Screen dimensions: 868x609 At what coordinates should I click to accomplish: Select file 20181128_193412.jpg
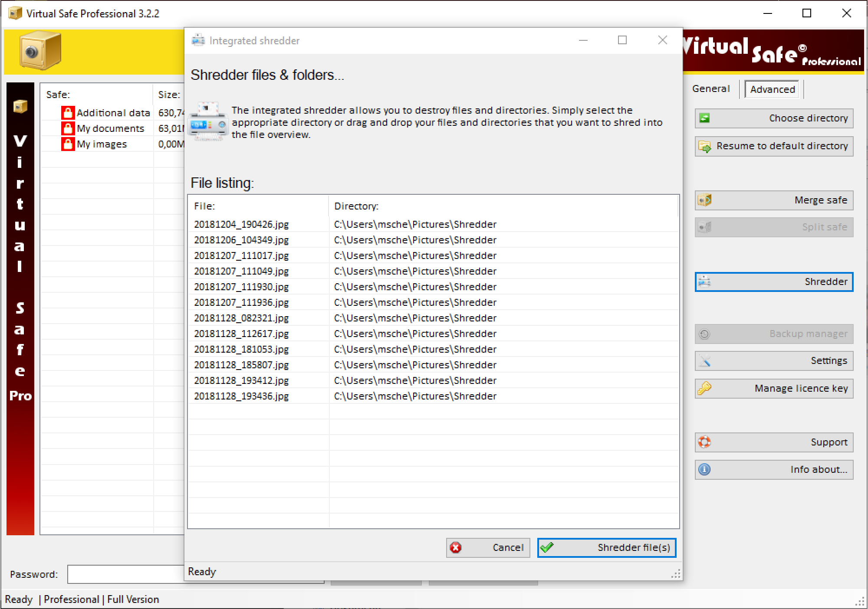[x=241, y=380]
